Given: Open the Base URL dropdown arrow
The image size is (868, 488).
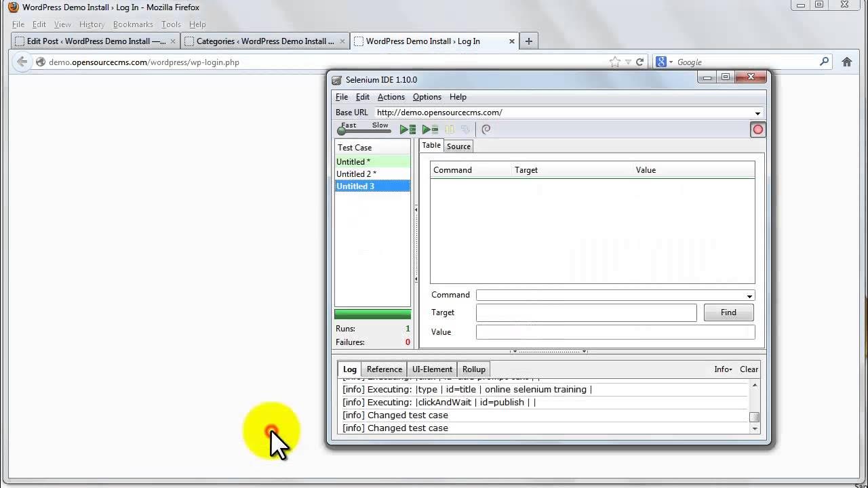Looking at the screenshot, I should (x=757, y=113).
